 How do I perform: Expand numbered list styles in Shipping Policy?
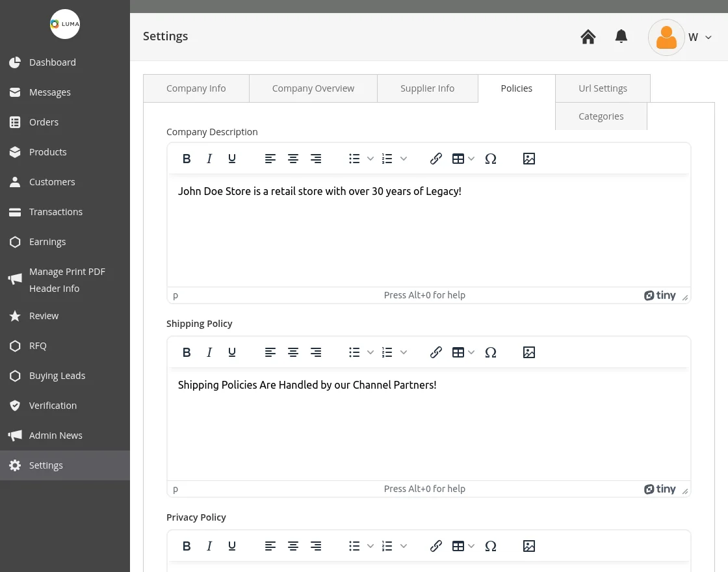(x=404, y=352)
